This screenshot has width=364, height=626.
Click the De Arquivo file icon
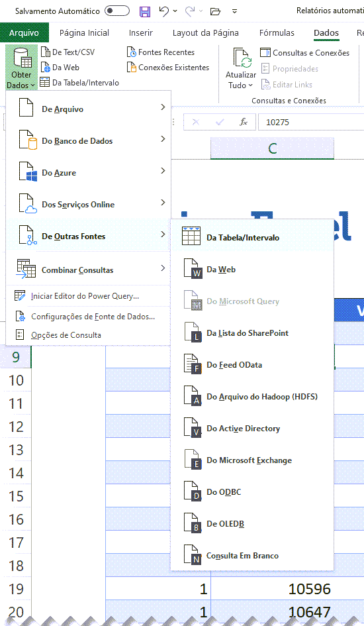point(26,107)
